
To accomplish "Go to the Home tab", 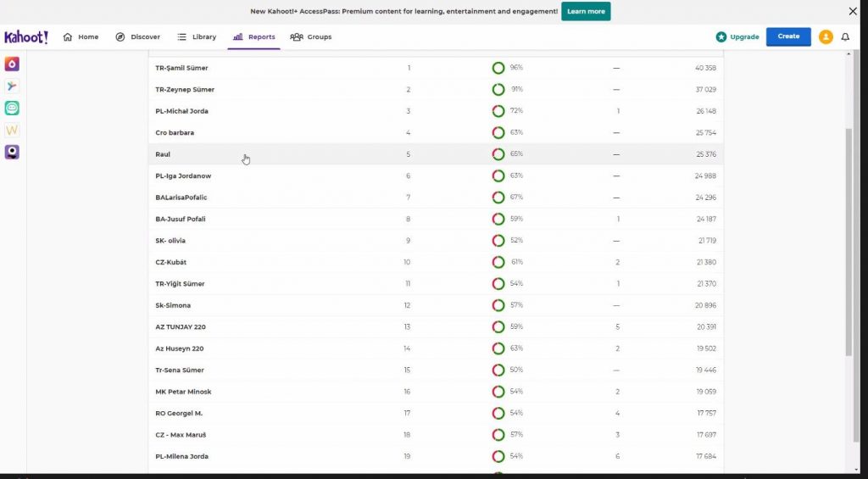I will click(x=81, y=37).
